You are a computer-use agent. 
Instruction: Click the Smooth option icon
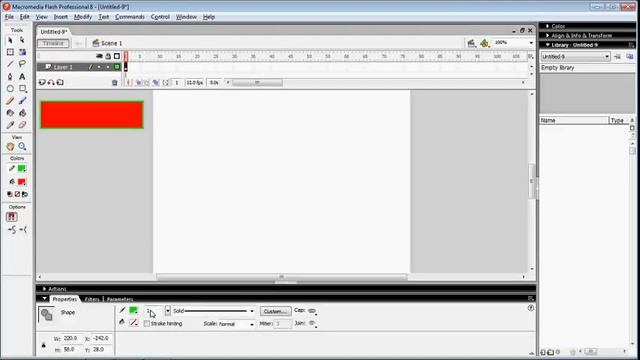coord(12,230)
